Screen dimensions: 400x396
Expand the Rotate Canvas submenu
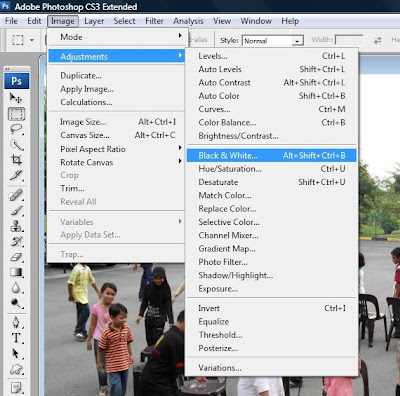coord(116,162)
